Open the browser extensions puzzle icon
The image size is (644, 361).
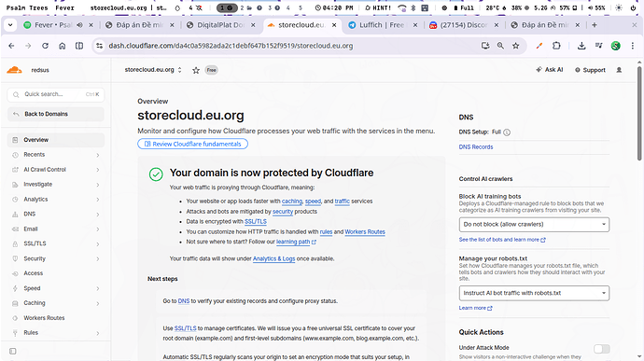point(556,46)
